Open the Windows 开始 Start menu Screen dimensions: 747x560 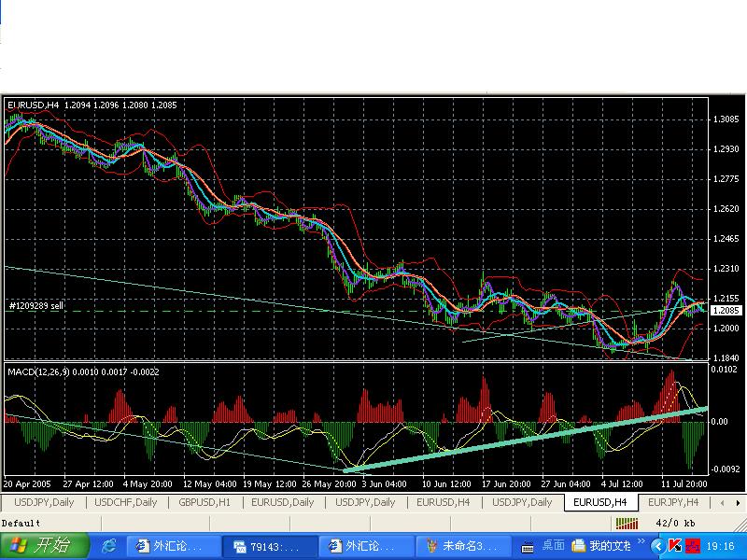44,546
